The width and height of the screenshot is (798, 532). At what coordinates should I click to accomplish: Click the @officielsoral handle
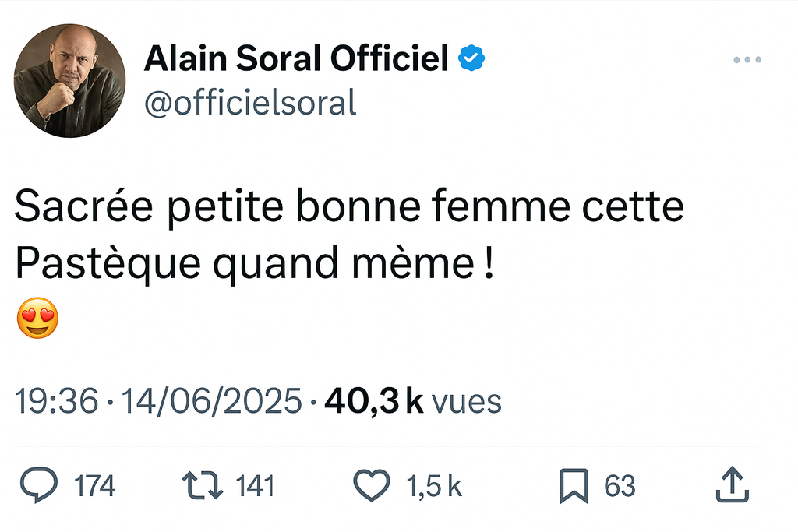(x=249, y=103)
